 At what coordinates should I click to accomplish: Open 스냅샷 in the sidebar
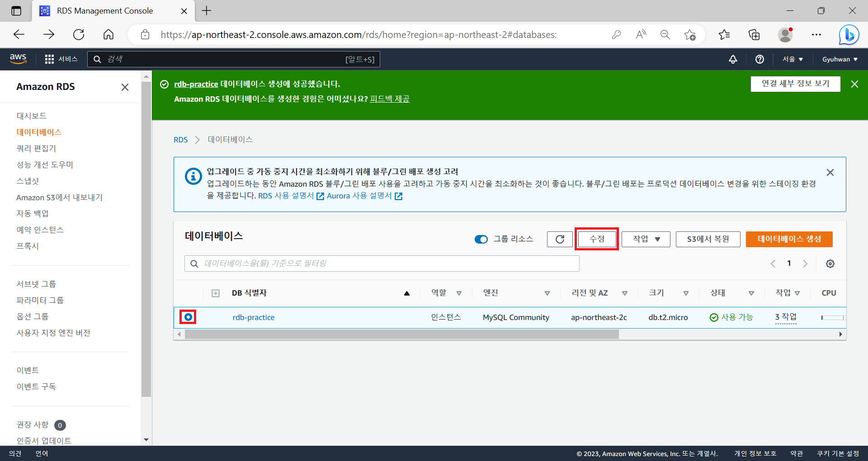[x=28, y=181]
